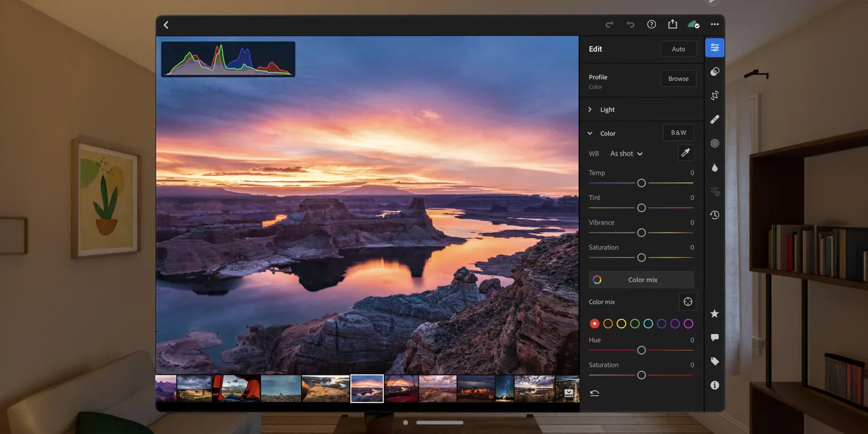Open the Versions history panel
868x434 pixels.
click(714, 215)
